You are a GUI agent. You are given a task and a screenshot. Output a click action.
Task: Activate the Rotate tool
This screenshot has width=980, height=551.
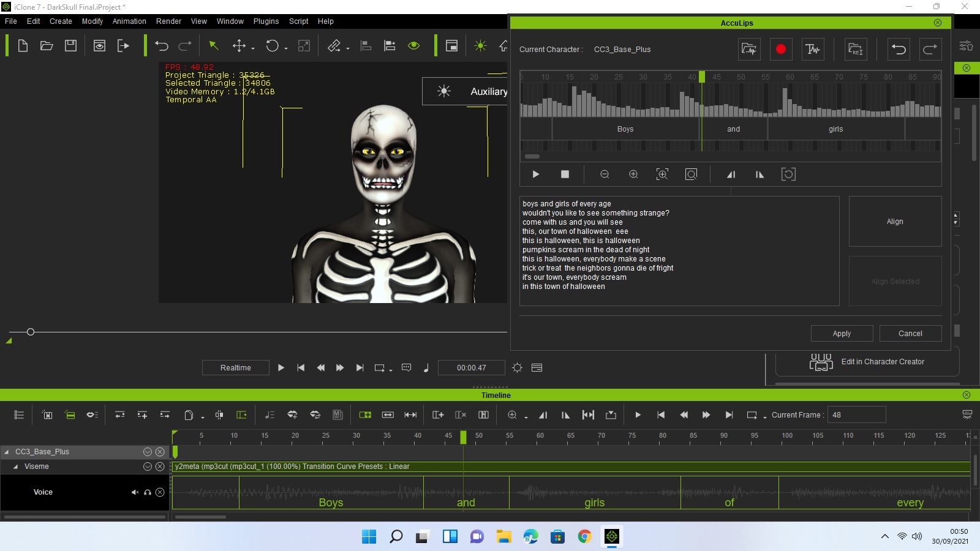click(x=272, y=46)
